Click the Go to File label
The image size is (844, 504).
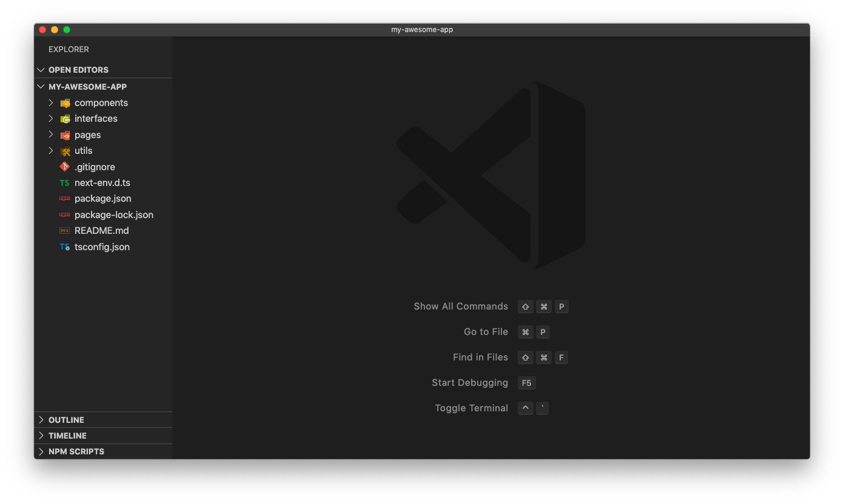486,332
